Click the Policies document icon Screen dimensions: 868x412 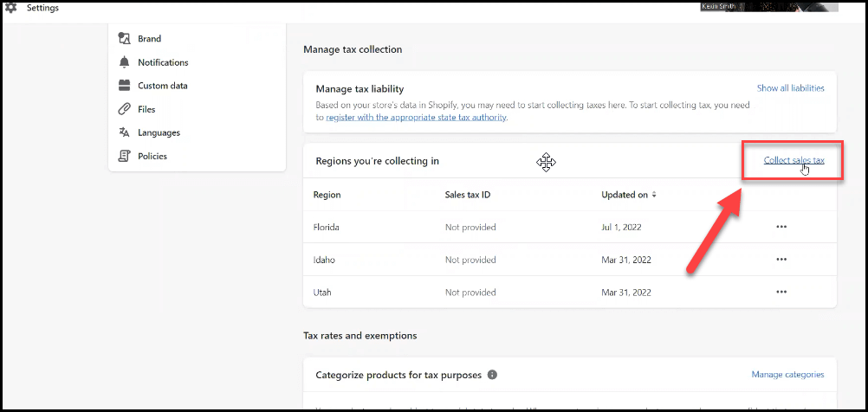[125, 156]
